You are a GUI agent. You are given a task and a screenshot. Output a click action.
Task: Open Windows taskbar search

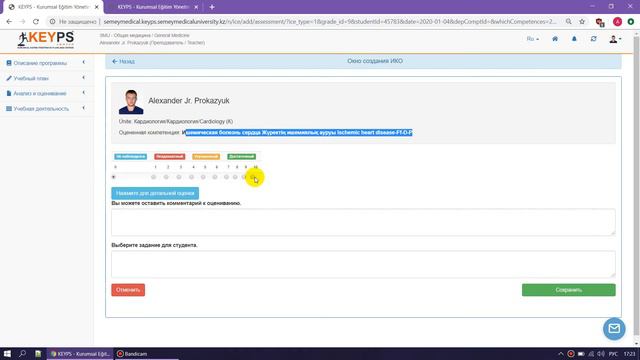[x=22, y=353]
